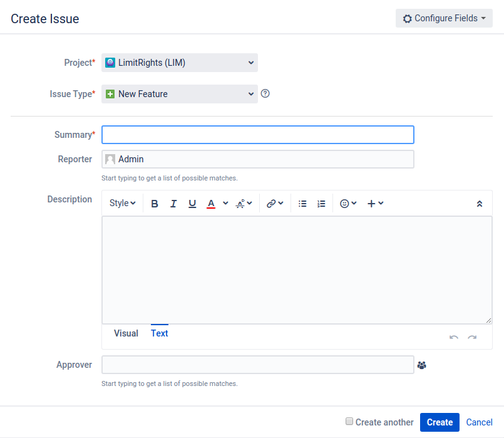The width and height of the screenshot is (504, 438).
Task: Open the emoji smiley dropdown
Action: (x=348, y=204)
